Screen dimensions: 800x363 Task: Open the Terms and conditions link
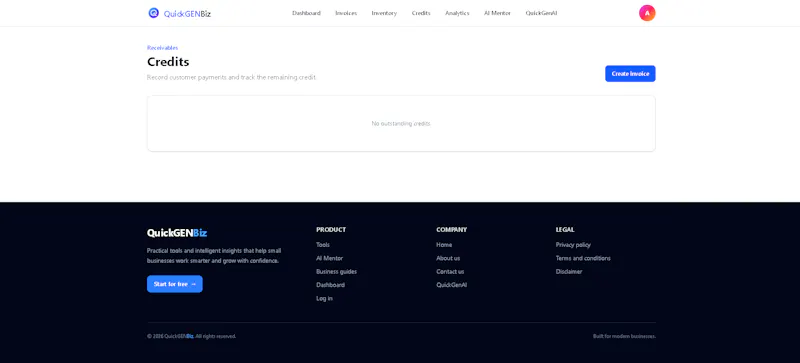click(x=583, y=258)
